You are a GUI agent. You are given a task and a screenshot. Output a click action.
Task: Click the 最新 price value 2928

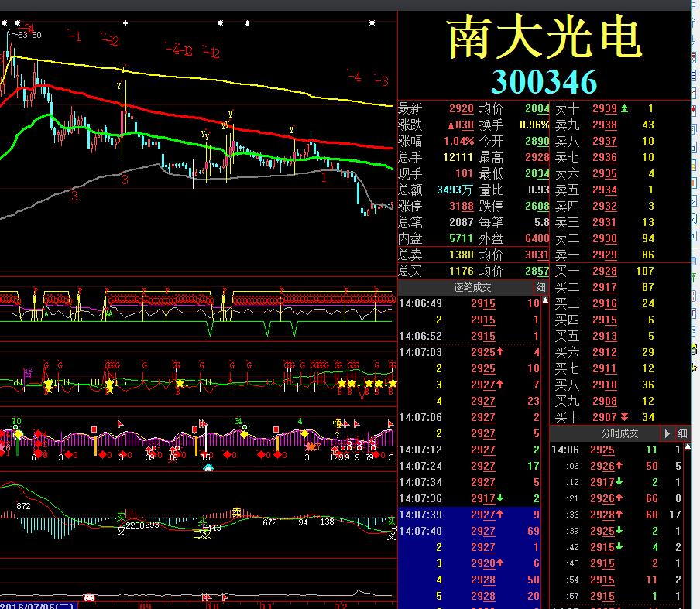(x=462, y=109)
